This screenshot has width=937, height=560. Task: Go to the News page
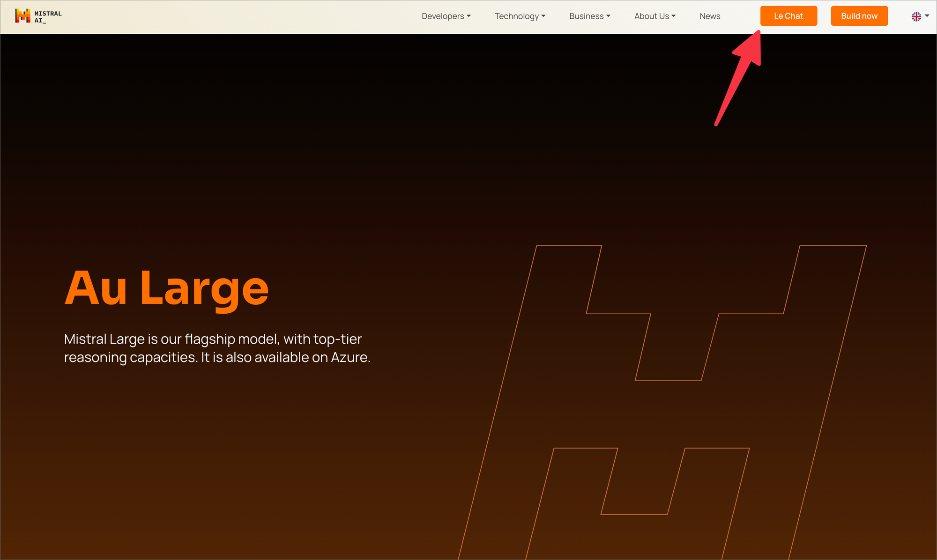pyautogui.click(x=710, y=16)
